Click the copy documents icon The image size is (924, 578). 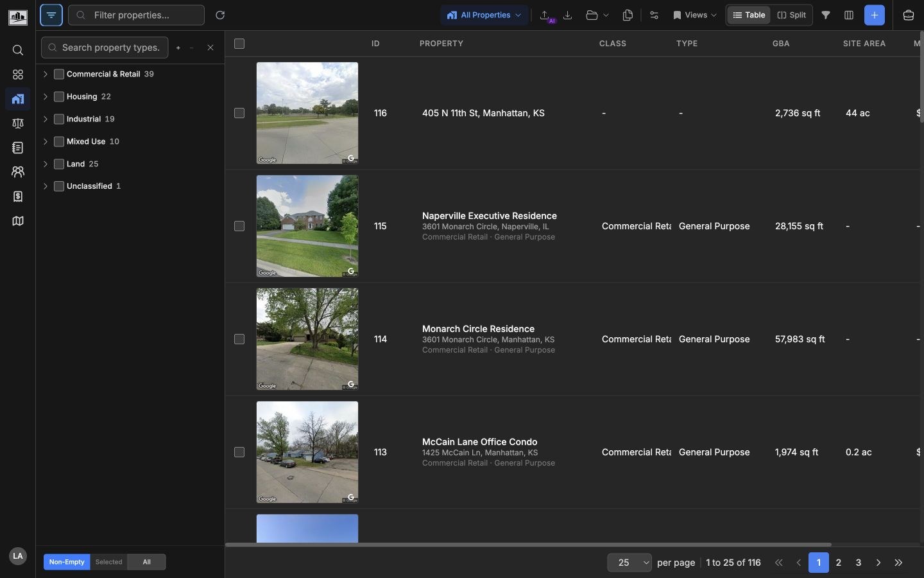coord(628,15)
